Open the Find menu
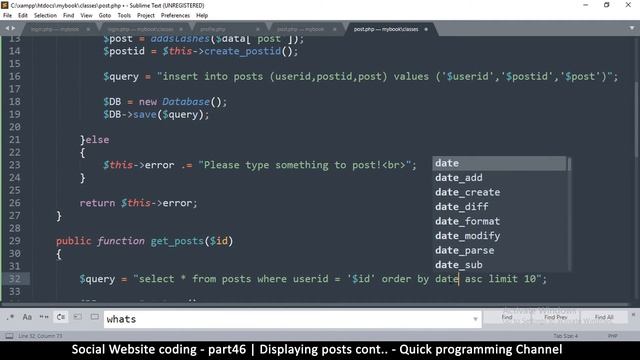The width and height of the screenshot is (640, 360). (69, 16)
